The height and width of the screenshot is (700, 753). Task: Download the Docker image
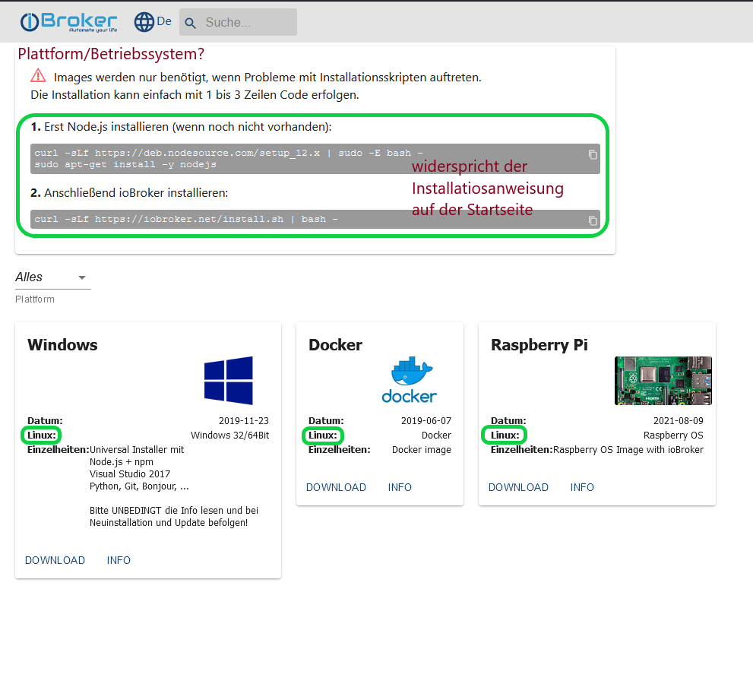pyautogui.click(x=336, y=487)
